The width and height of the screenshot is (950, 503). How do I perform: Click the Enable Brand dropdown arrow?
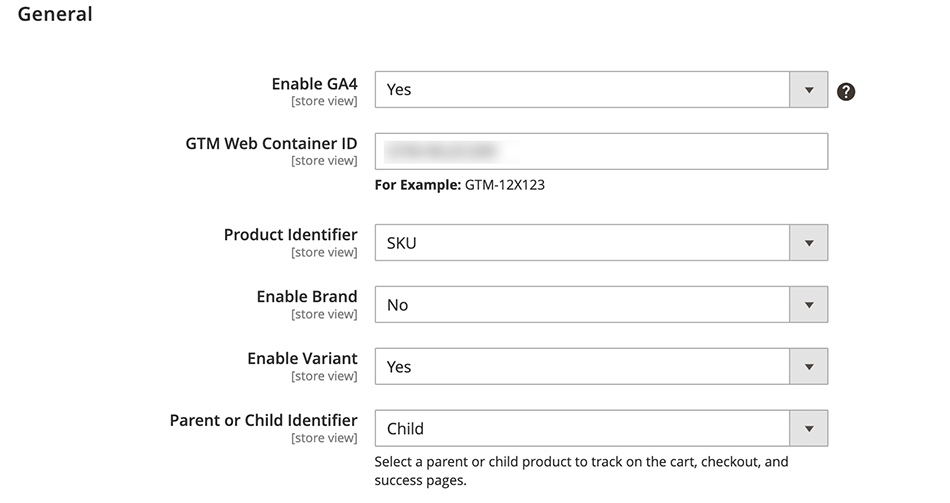(809, 305)
